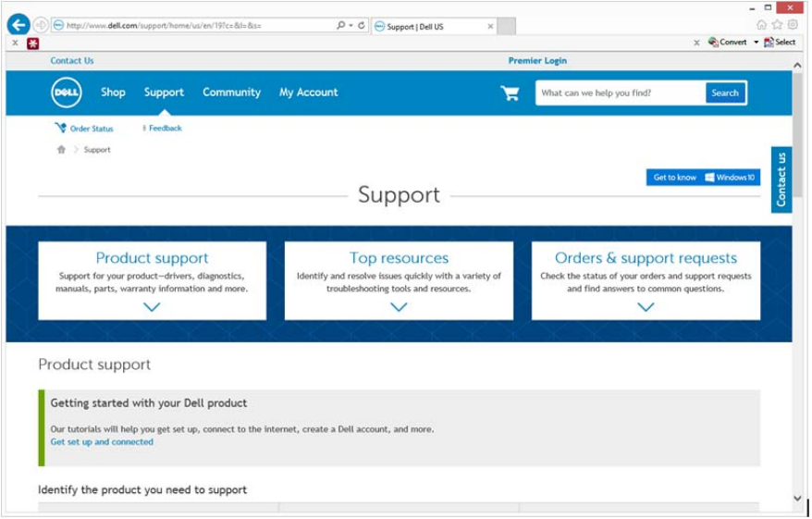Select the Support | Dell US tab
This screenshot has height=519, width=812.
pyautogui.click(x=434, y=27)
